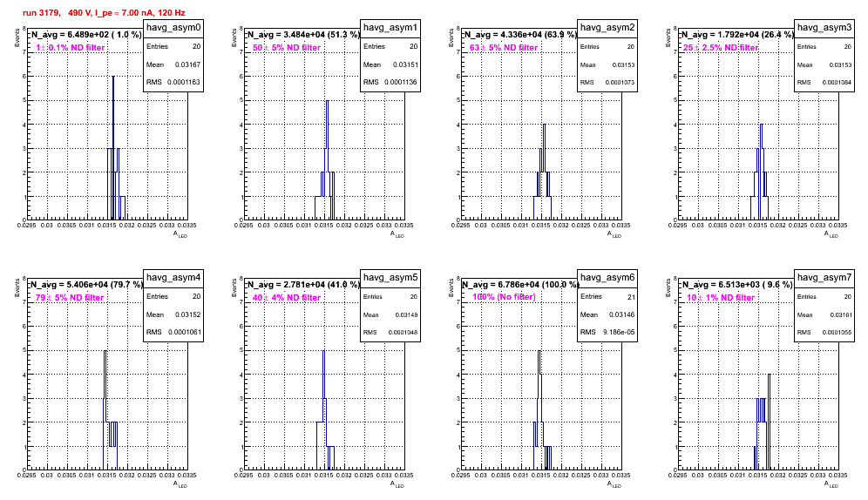Image resolution: width=868 pixels, height=500 pixels.
Task: Click Mean 0.03152 in havg_asym4 stats
Action: (173, 314)
